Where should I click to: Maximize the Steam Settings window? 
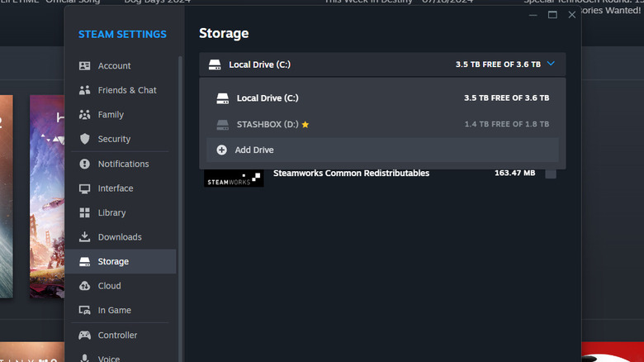tap(552, 15)
